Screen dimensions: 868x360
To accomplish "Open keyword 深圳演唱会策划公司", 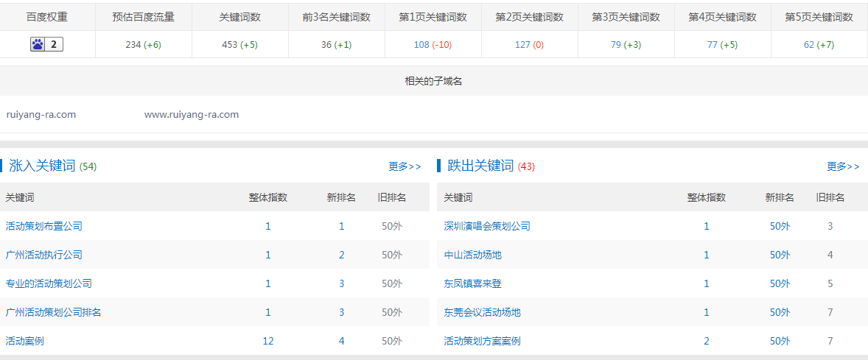I will pos(487,226).
